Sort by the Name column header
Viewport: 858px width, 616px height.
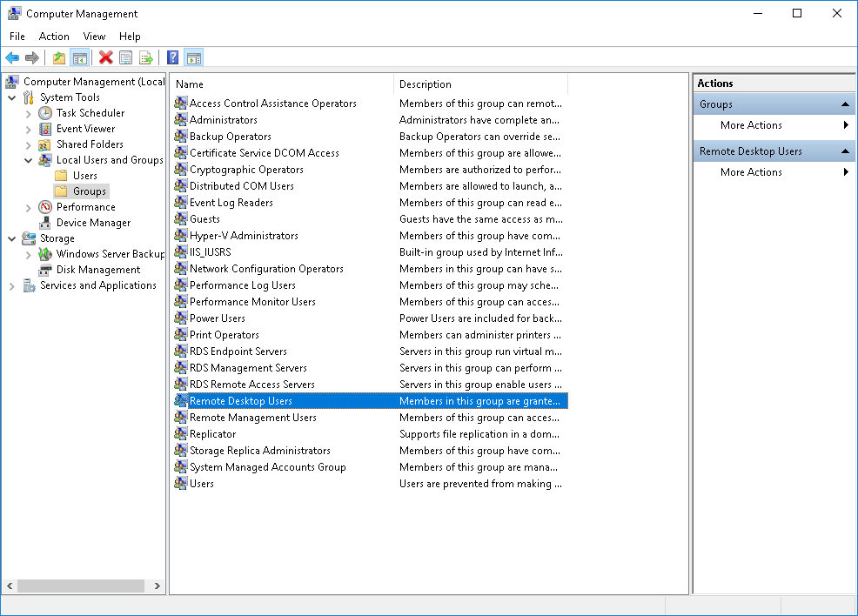tap(282, 84)
